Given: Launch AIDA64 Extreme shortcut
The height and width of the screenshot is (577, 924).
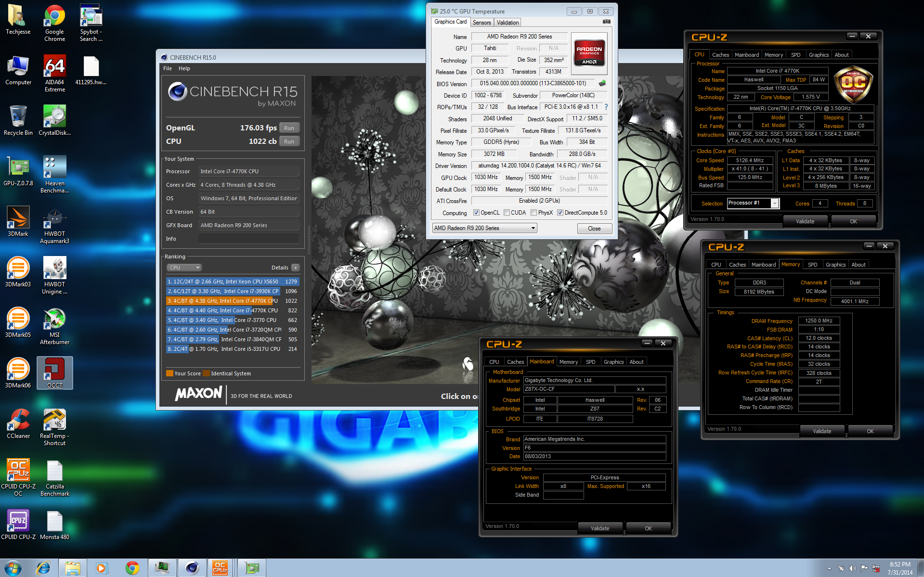Looking at the screenshot, I should pyautogui.click(x=54, y=74).
